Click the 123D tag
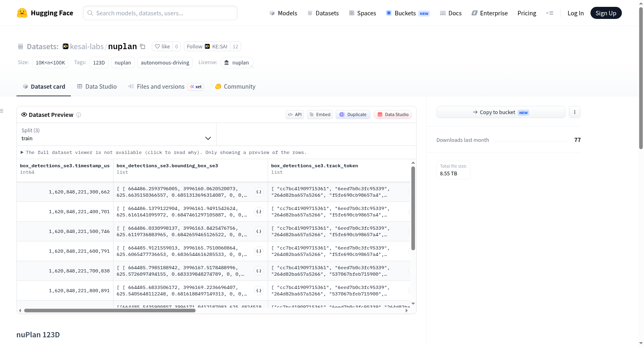Image resolution: width=644 pixels, height=347 pixels. tap(99, 62)
